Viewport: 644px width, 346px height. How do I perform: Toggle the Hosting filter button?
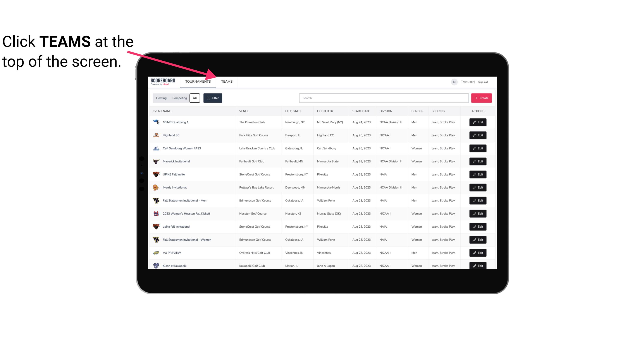pyautogui.click(x=161, y=98)
